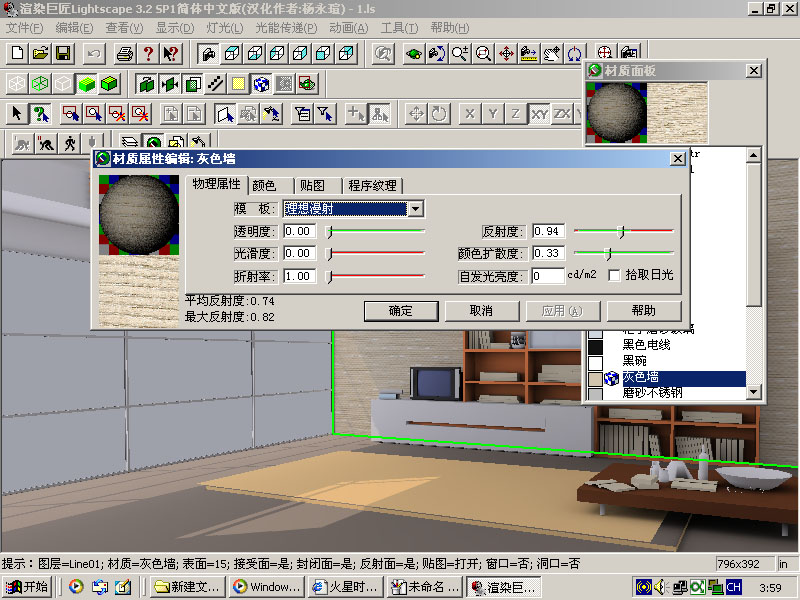Click the Context Help arrow-question icon
The image size is (800, 600).
pos(171,53)
